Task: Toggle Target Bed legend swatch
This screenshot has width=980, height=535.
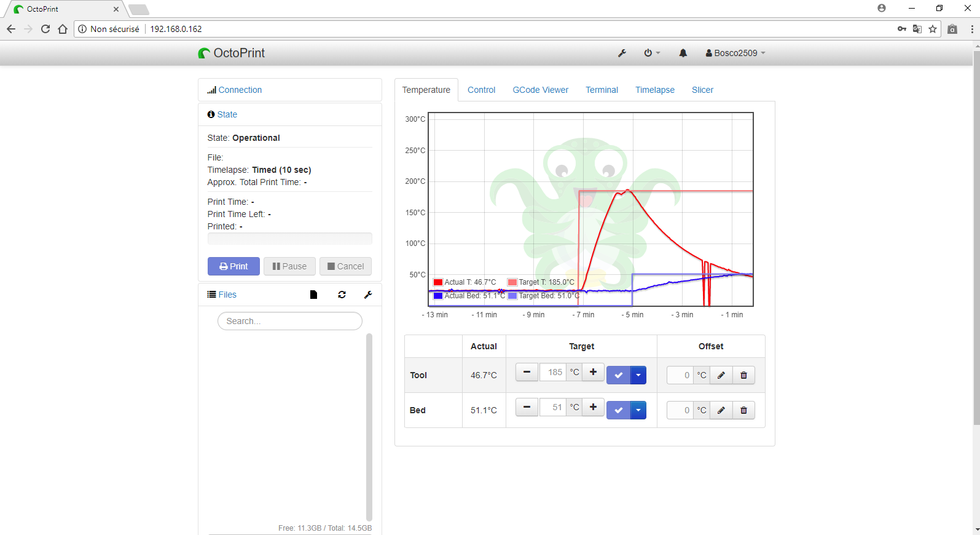Action: (x=512, y=296)
